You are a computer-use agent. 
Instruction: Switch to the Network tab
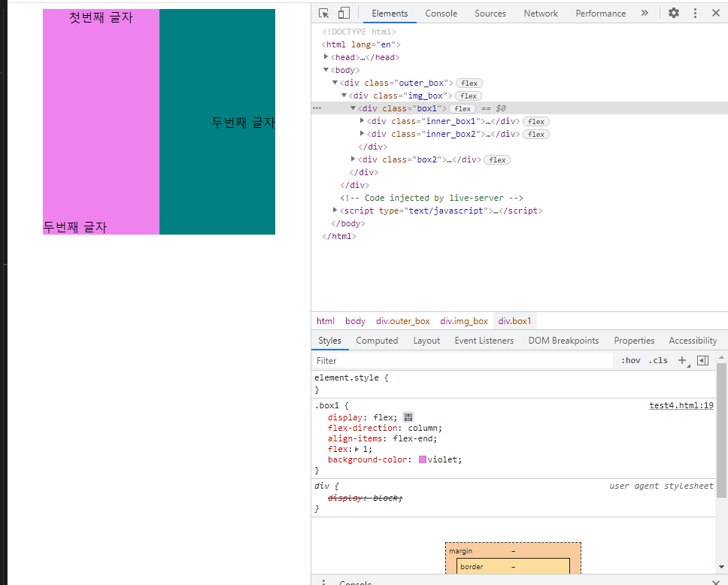pyautogui.click(x=541, y=14)
